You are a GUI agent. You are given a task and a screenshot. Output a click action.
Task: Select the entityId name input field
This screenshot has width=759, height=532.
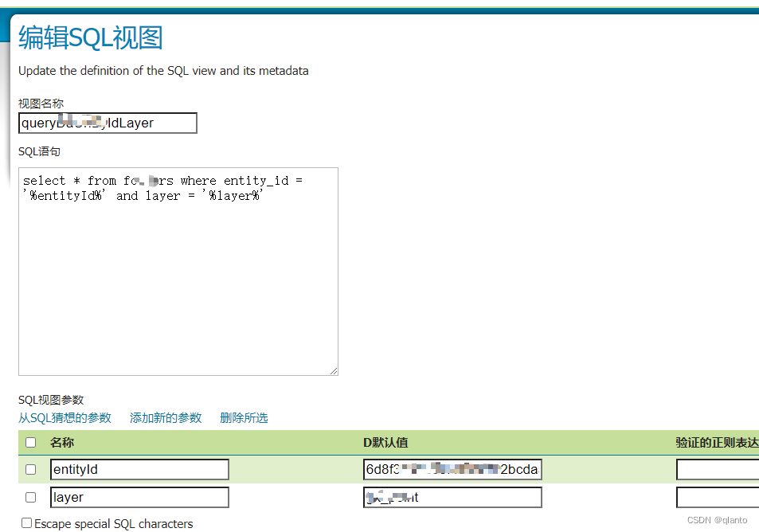point(139,469)
